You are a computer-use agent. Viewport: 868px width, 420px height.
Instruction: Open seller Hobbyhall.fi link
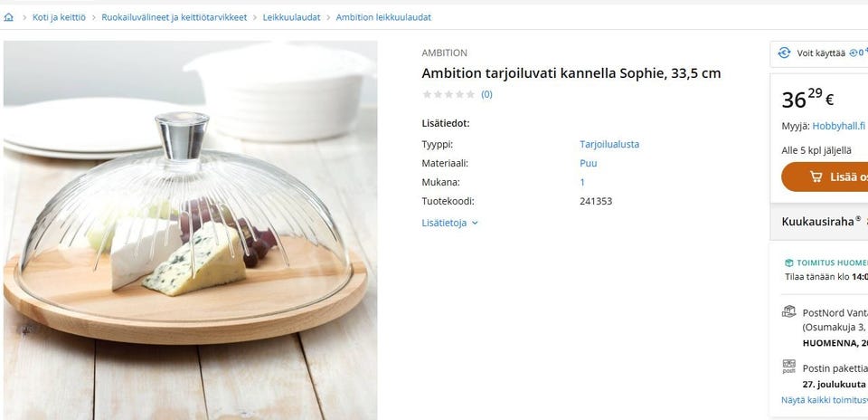839,126
